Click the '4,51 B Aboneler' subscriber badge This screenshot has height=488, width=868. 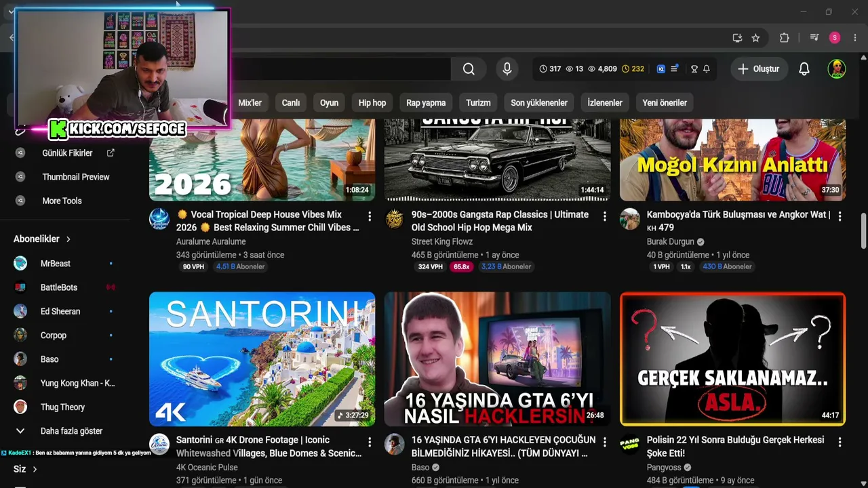(x=241, y=267)
